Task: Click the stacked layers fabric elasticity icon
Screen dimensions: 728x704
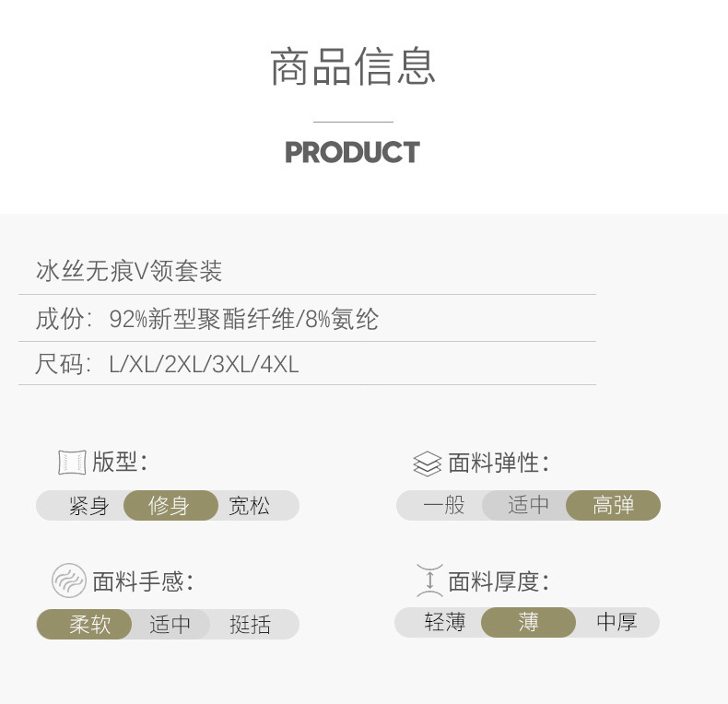Action: [428, 463]
